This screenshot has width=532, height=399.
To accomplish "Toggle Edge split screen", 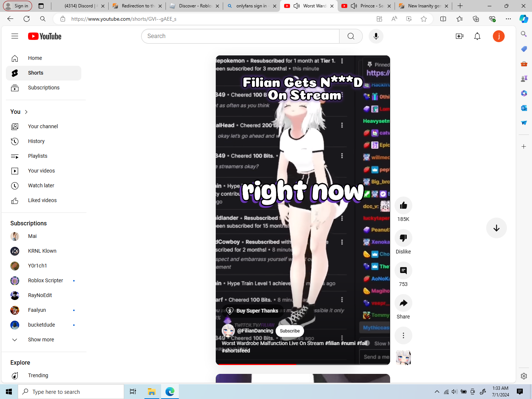I will click(x=443, y=19).
